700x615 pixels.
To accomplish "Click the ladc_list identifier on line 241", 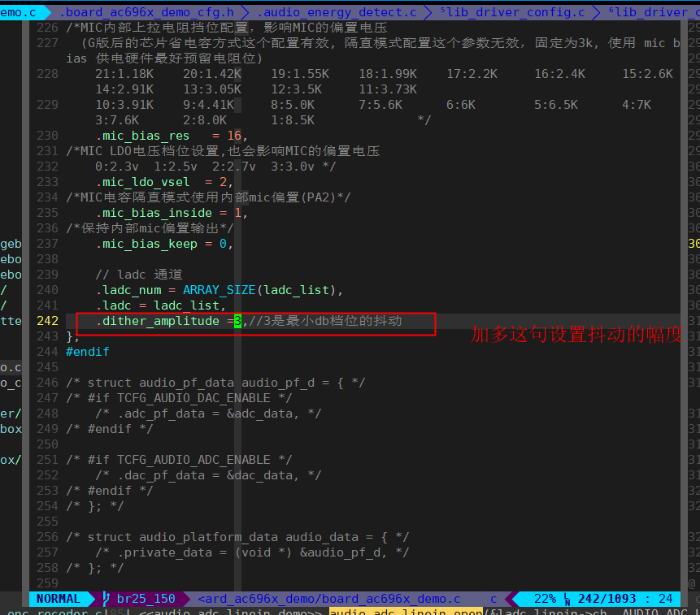I will coord(187,305).
